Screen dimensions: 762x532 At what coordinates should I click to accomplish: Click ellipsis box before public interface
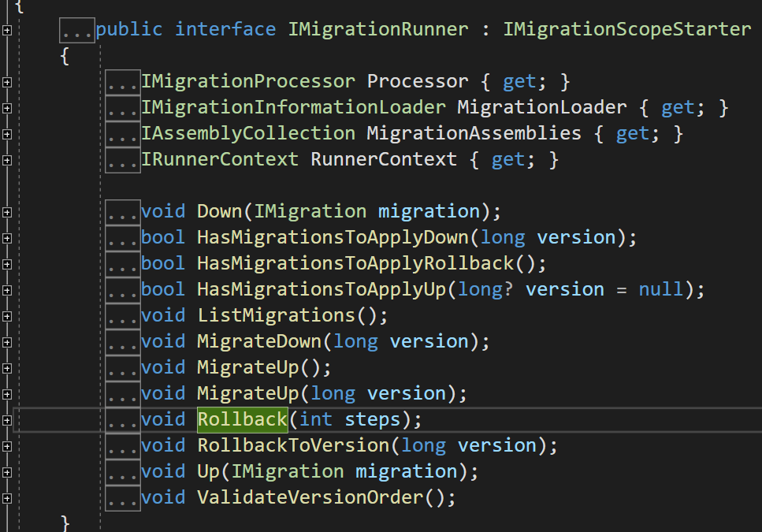(77, 31)
